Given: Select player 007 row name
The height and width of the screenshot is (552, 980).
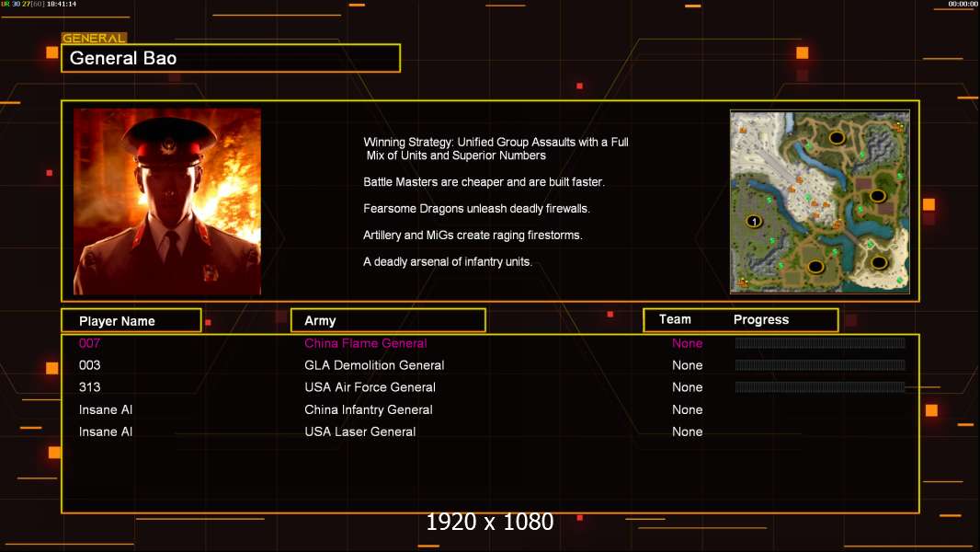Looking at the screenshot, I should tap(89, 343).
